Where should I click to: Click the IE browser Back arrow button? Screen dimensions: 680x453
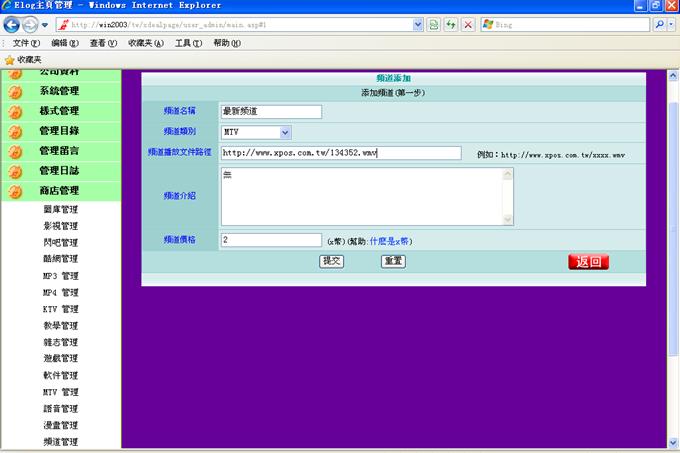pos(12,24)
